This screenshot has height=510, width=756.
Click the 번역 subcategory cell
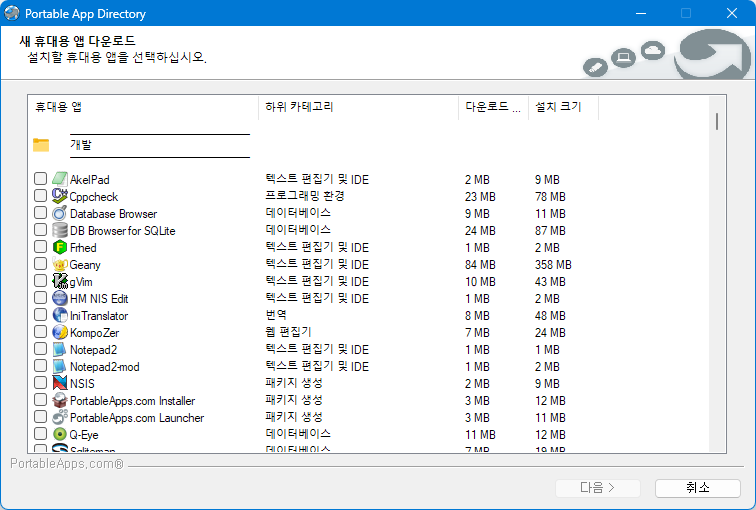(x=276, y=315)
